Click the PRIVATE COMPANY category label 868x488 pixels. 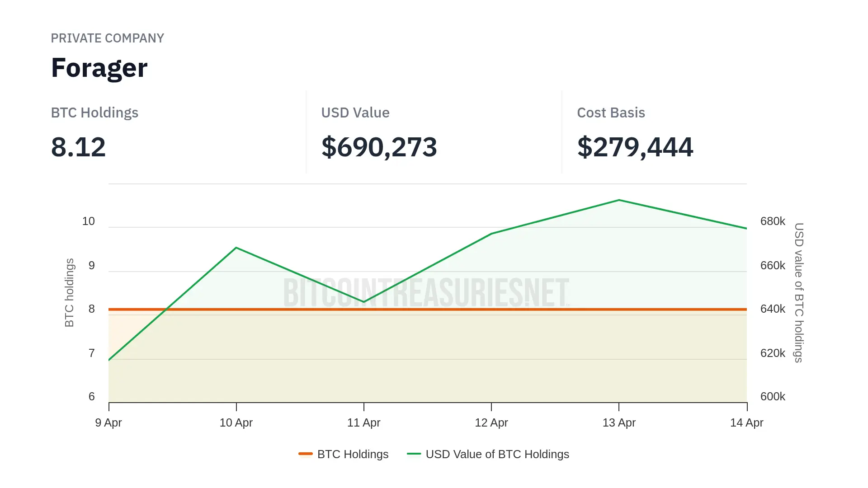point(107,38)
